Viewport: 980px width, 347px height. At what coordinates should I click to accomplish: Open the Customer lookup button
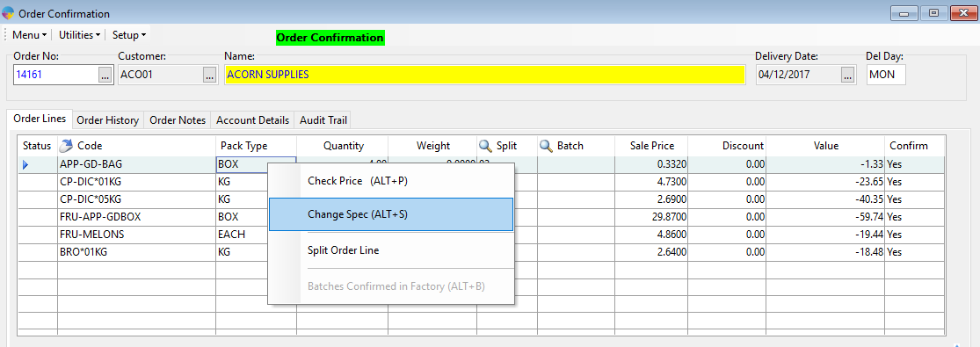tap(209, 75)
